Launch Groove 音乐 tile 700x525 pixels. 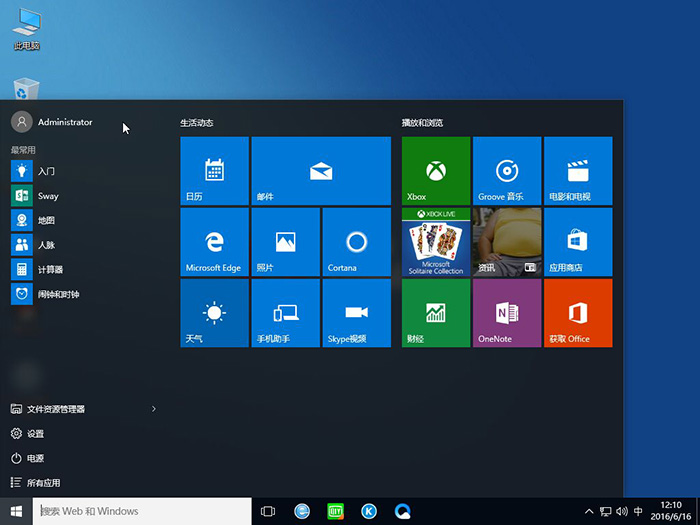pos(506,171)
